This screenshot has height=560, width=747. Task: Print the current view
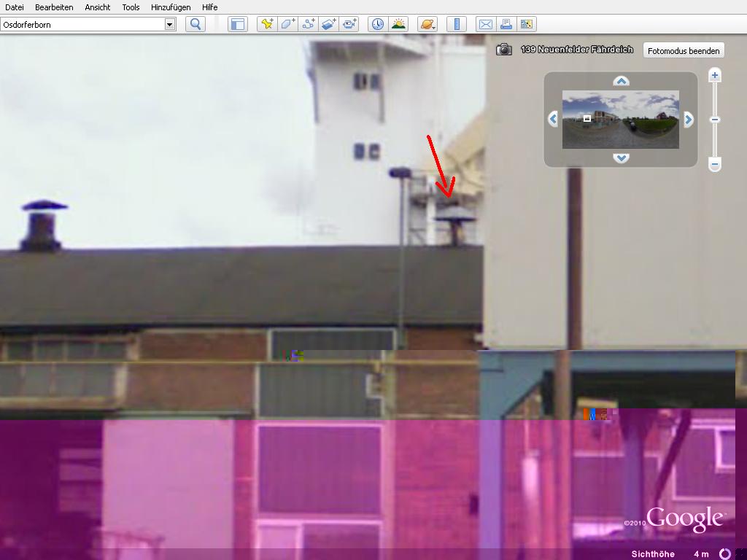pyautogui.click(x=506, y=24)
